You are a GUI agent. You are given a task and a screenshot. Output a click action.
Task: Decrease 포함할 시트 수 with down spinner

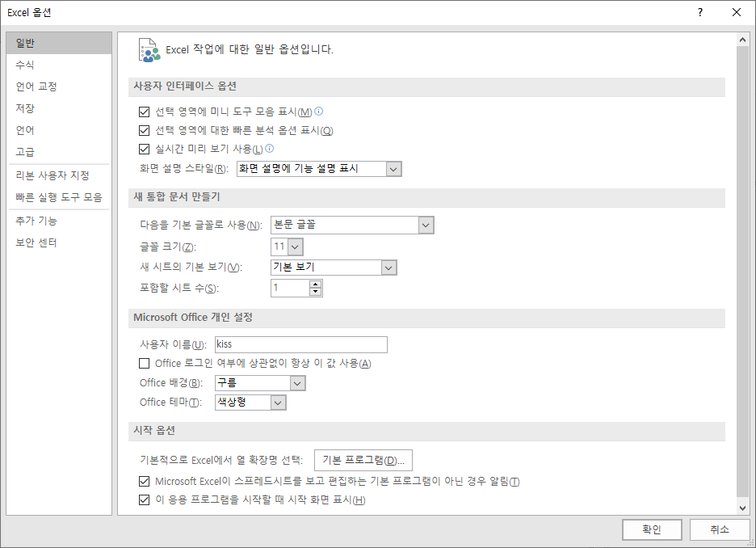(315, 291)
